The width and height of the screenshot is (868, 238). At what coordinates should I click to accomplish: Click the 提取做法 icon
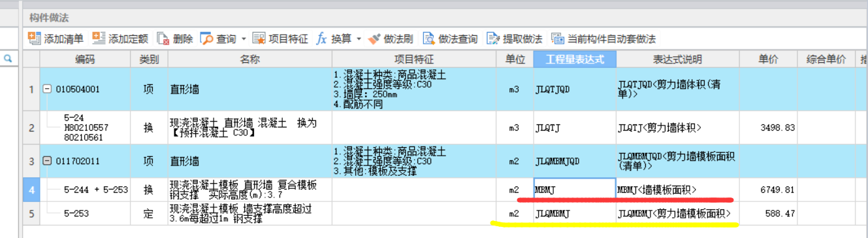[x=493, y=39]
